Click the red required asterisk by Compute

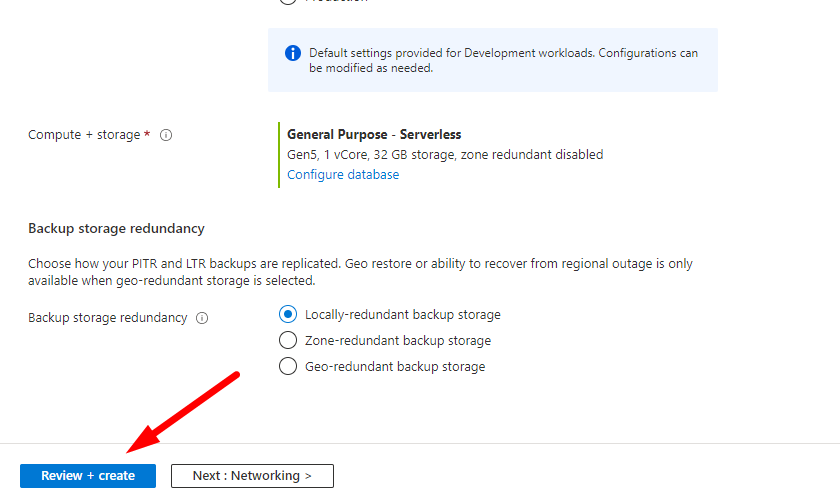click(147, 134)
